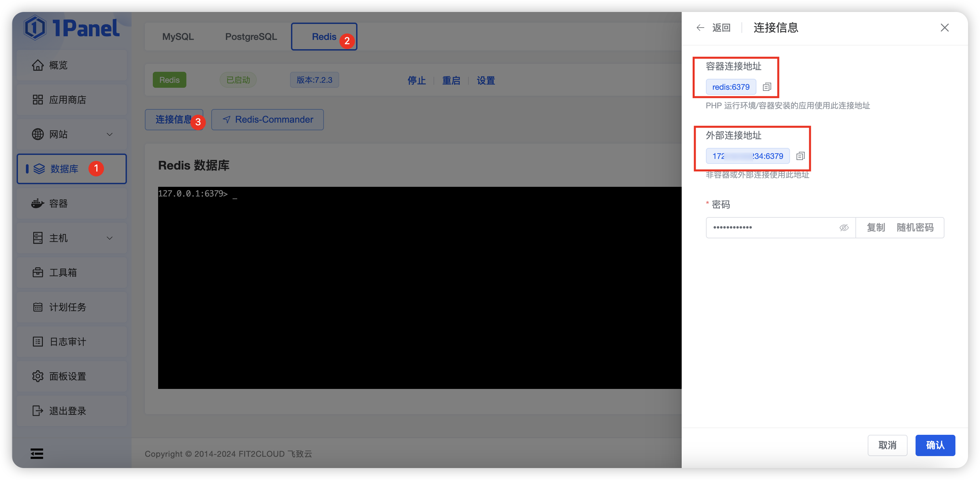Click the 连接信息 button
980x480 pixels.
pyautogui.click(x=174, y=120)
